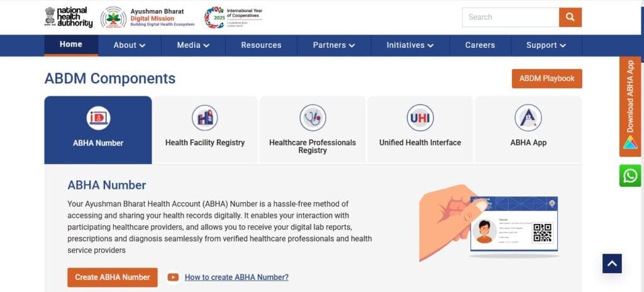The width and height of the screenshot is (644, 292).
Task: Click the YouTube play icon
Action: (x=173, y=277)
